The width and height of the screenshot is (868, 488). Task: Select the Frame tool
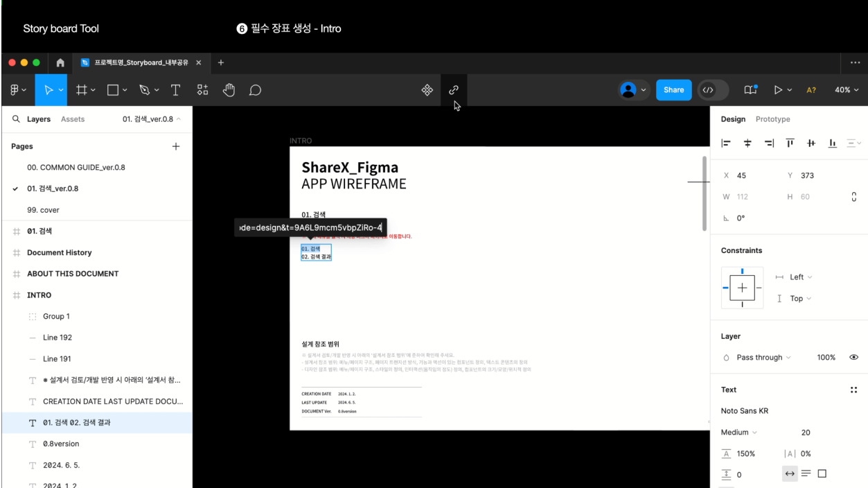[81, 90]
